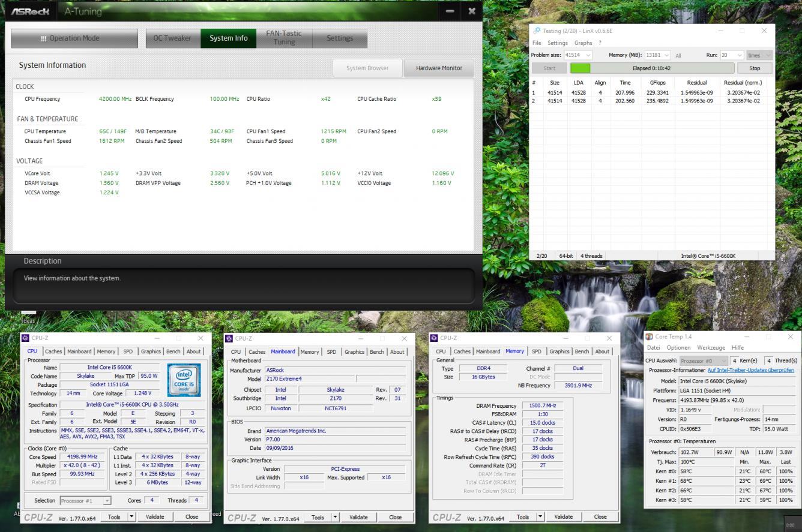The image size is (802, 532).
Task: Click CPU-Z icon in the CPU-tab window title
Action: 26,338
